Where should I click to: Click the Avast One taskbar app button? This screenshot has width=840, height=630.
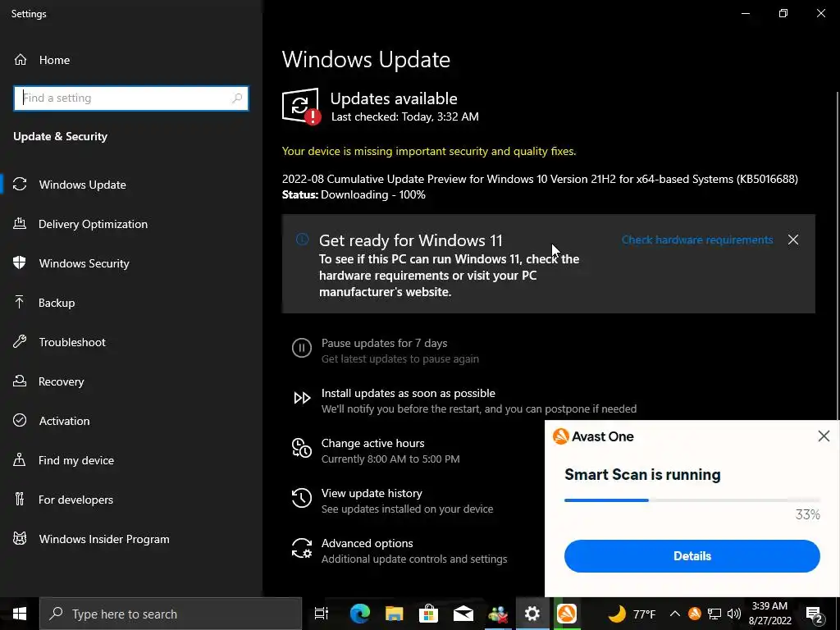(x=566, y=614)
